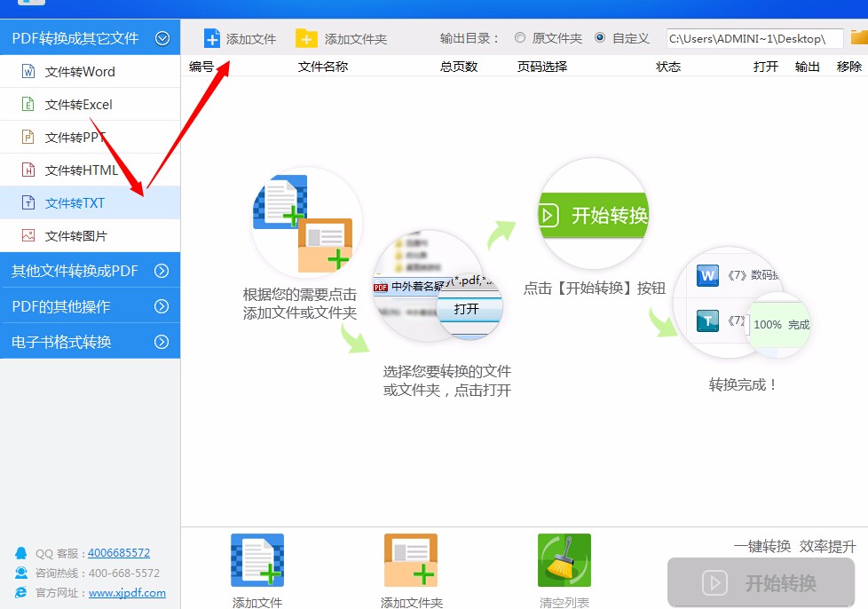
Task: Click the large bottom 添加文件夹 icon
Action: 411,559
